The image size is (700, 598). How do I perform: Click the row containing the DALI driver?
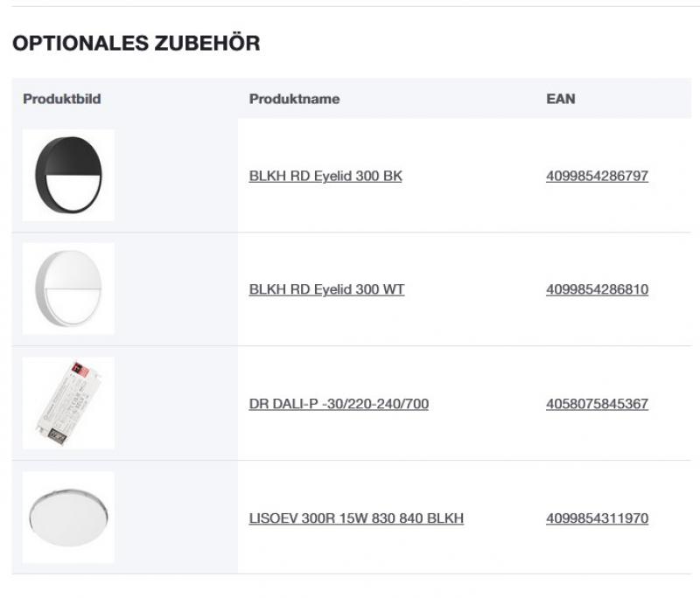350,403
